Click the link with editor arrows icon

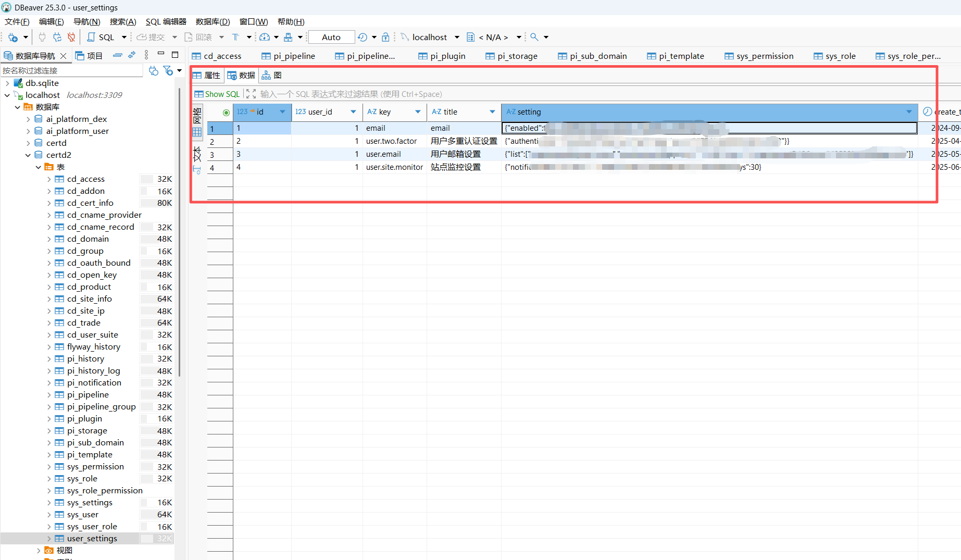coord(132,55)
